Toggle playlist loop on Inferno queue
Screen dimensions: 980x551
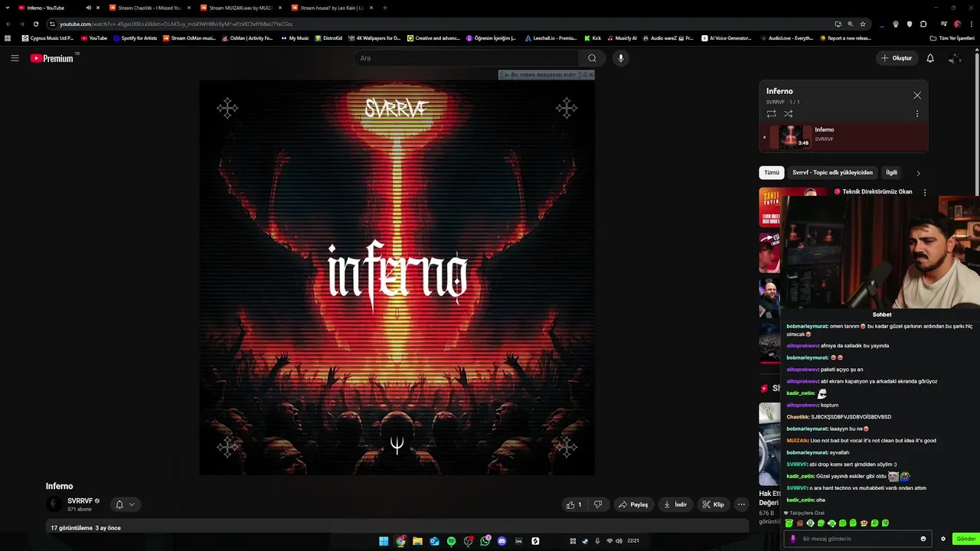[x=772, y=114]
